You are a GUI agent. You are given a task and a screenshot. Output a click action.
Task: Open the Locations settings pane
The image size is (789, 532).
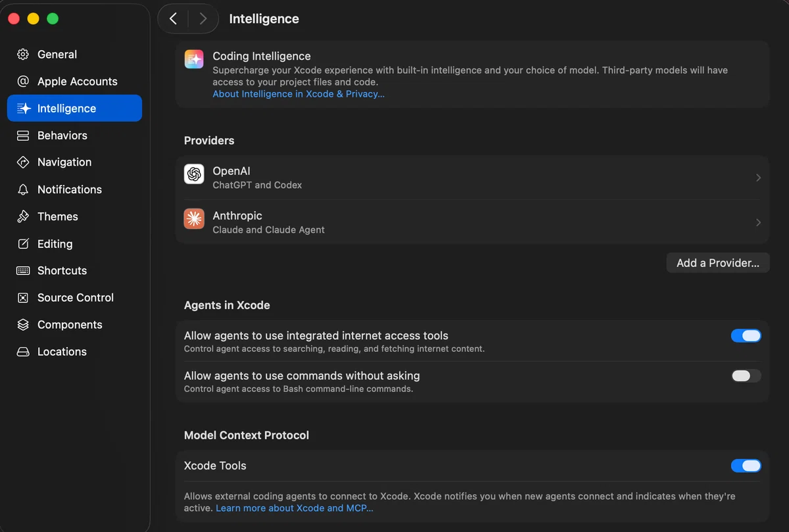[x=74, y=352]
